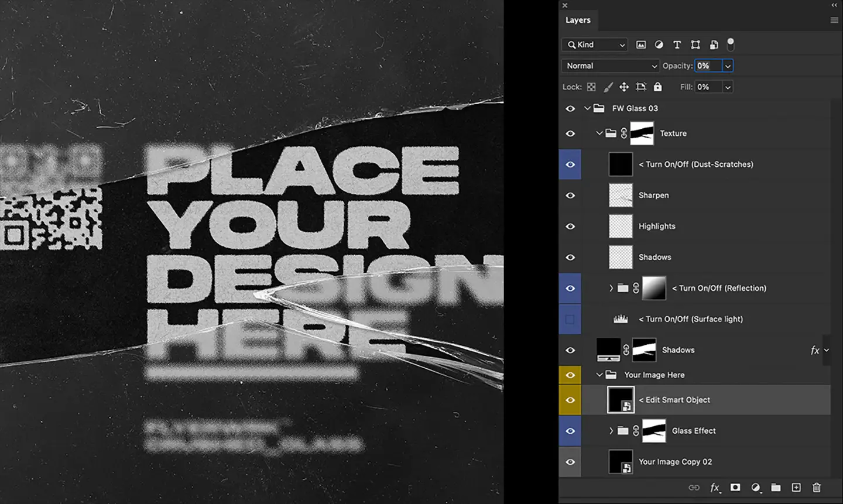Open the Fill slider dropdown arrow
Viewport: 843px width, 504px height.
pyautogui.click(x=728, y=87)
